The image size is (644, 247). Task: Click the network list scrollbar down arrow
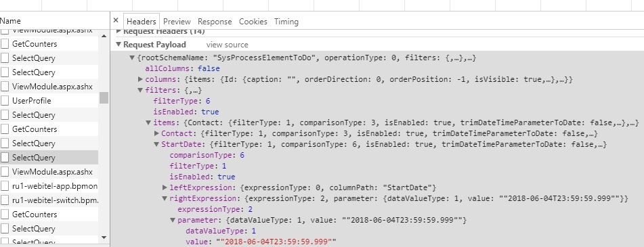pos(104,237)
